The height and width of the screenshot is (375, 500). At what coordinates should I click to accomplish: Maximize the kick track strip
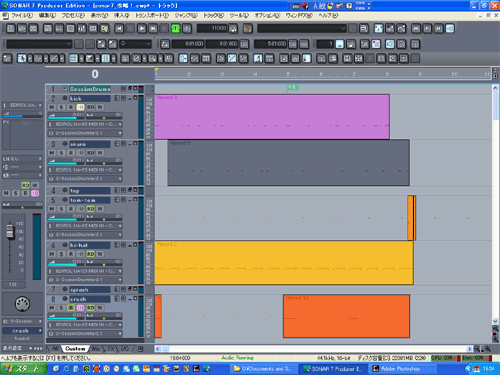pos(135,98)
